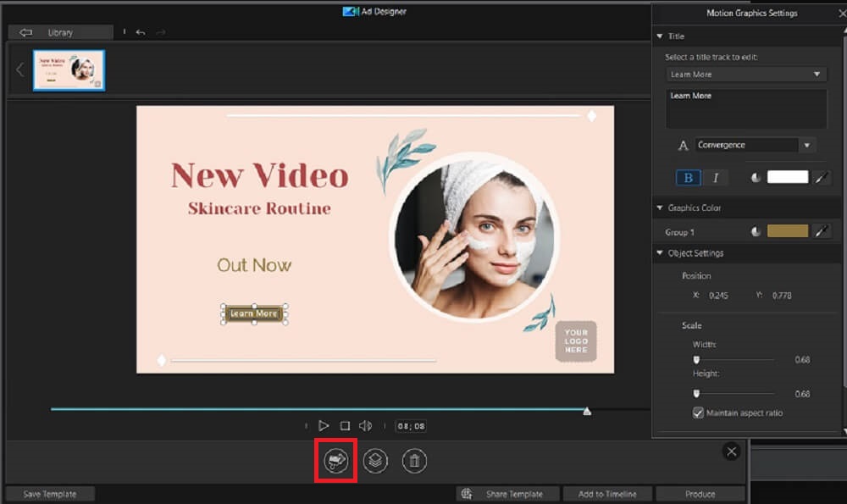Viewport: 847px width, 504px height.
Task: Switch to the Library tab
Action: pyautogui.click(x=59, y=31)
